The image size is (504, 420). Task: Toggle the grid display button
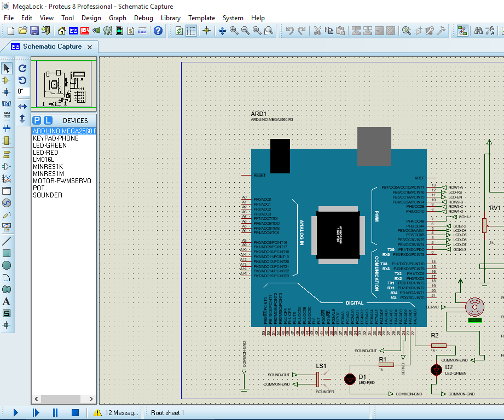191,31
